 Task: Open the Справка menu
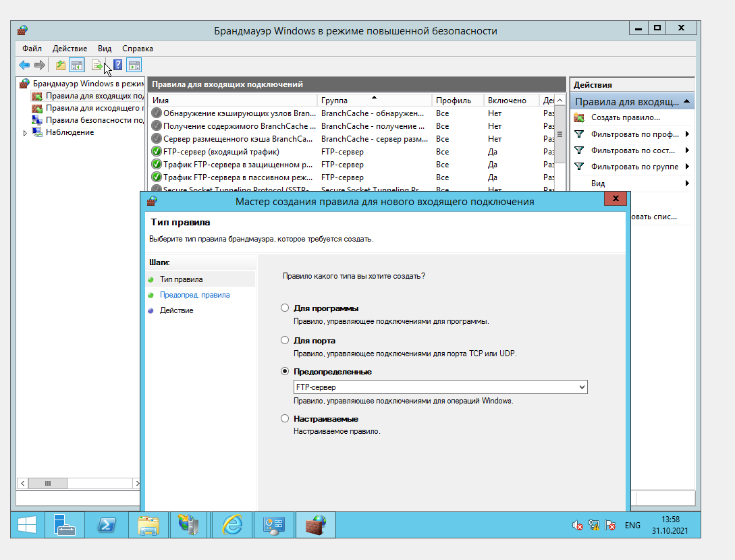pyautogui.click(x=138, y=49)
